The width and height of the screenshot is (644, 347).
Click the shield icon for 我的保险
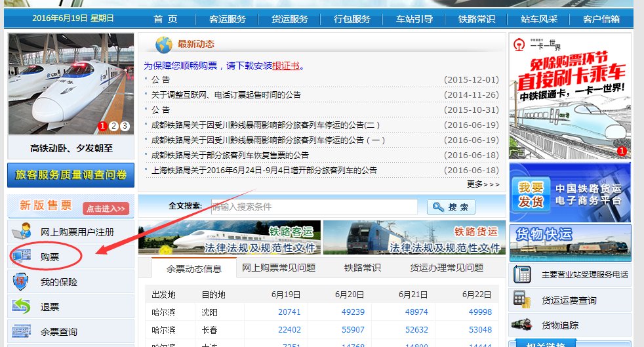(20, 281)
